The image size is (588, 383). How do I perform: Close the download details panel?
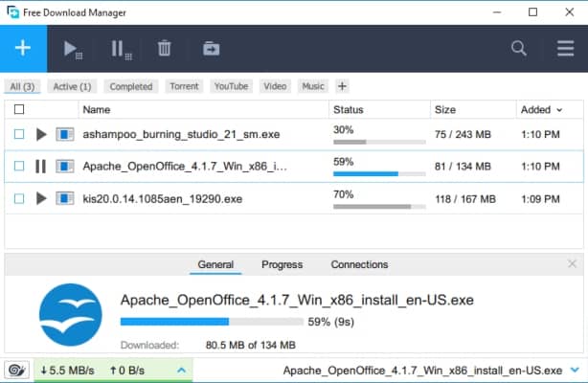[x=572, y=263]
